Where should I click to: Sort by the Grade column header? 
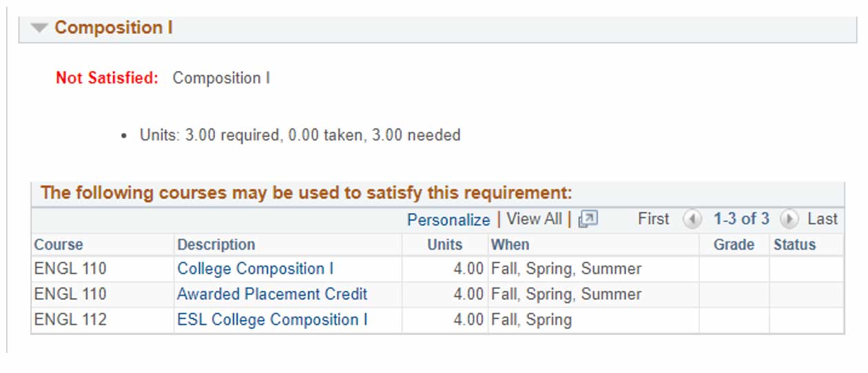[734, 245]
